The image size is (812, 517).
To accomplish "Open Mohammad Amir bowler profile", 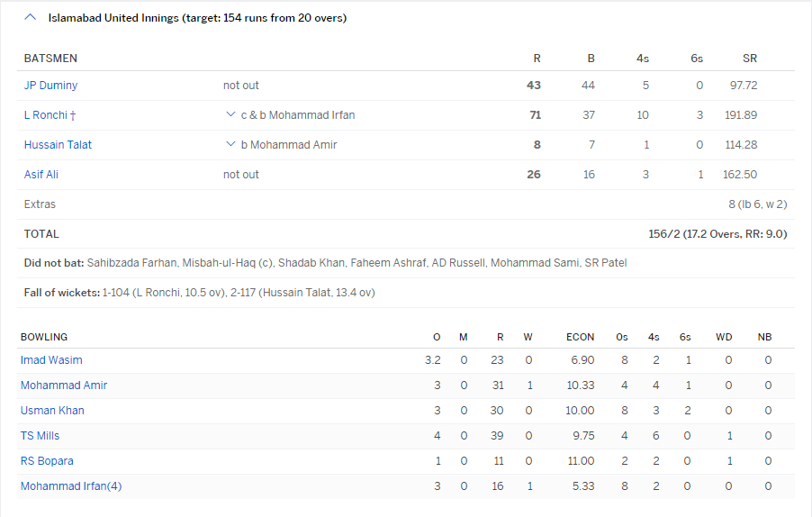I will pyautogui.click(x=64, y=385).
